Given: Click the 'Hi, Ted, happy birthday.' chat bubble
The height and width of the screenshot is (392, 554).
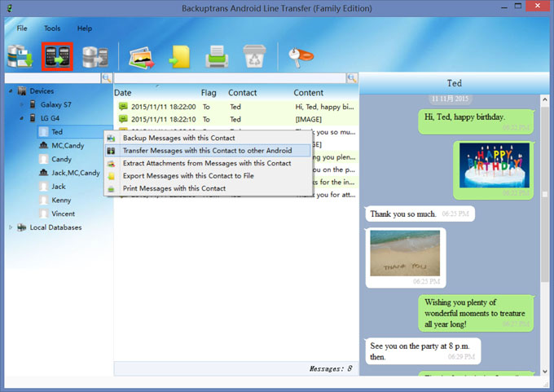Looking at the screenshot, I should [476, 121].
